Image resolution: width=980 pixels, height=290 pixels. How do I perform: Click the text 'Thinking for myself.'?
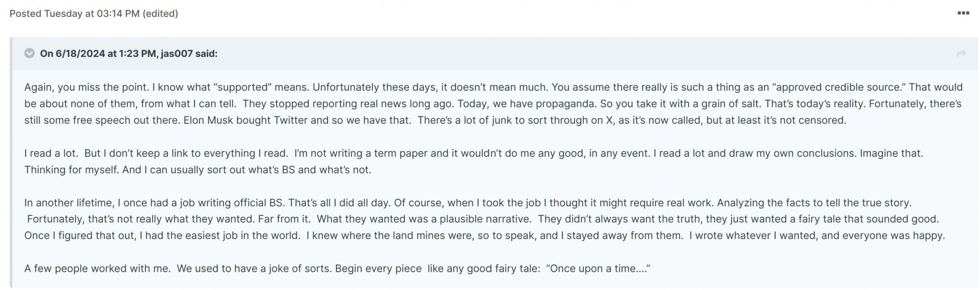(x=72, y=170)
